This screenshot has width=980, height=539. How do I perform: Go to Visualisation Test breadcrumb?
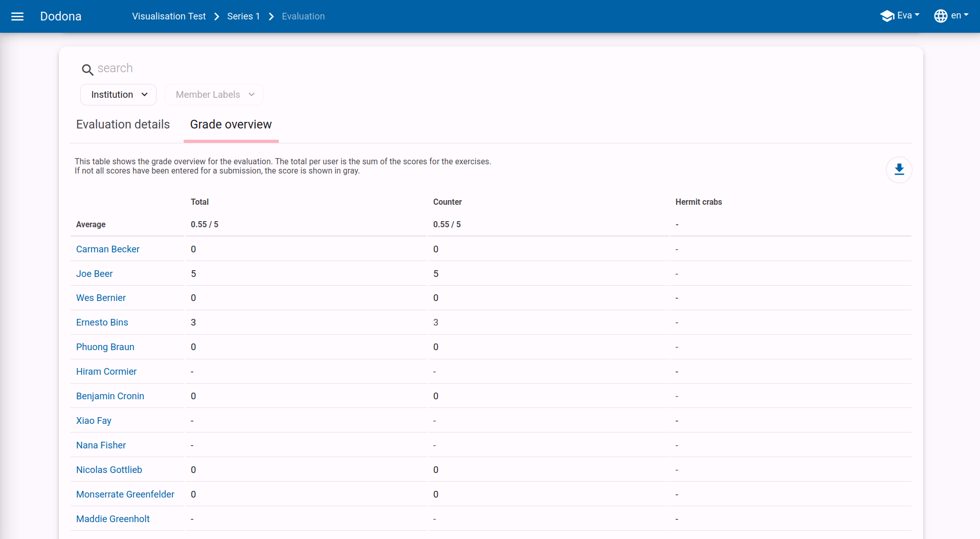pyautogui.click(x=169, y=16)
